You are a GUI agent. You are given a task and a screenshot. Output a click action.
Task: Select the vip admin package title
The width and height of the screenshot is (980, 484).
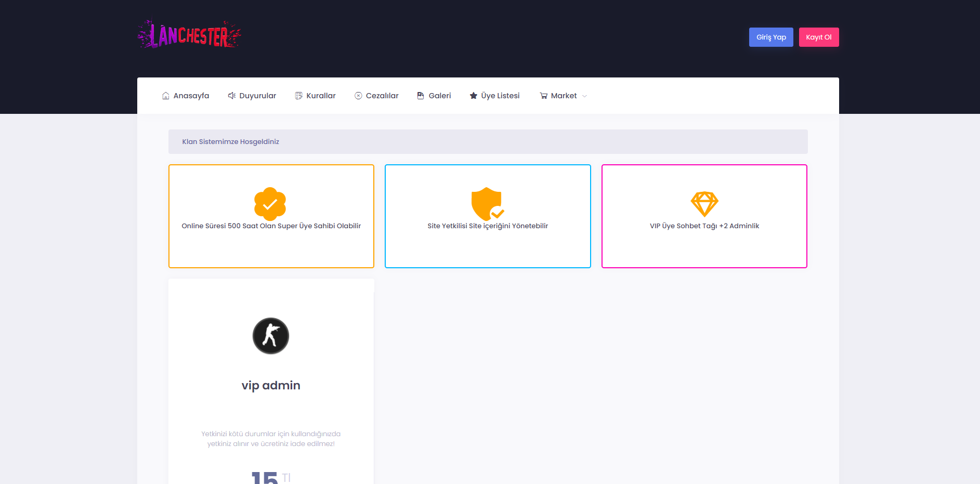[x=271, y=385]
